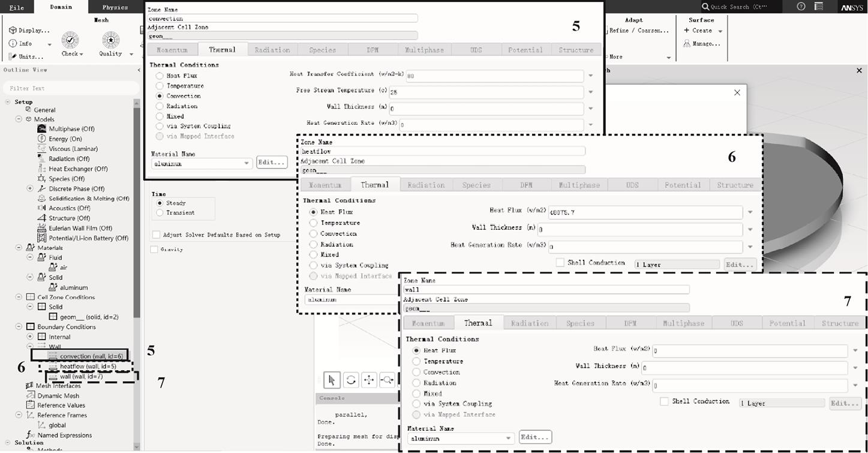This screenshot has width=868, height=453.
Task: Choose Radiation in the convection zone panel
Action: tap(160, 106)
